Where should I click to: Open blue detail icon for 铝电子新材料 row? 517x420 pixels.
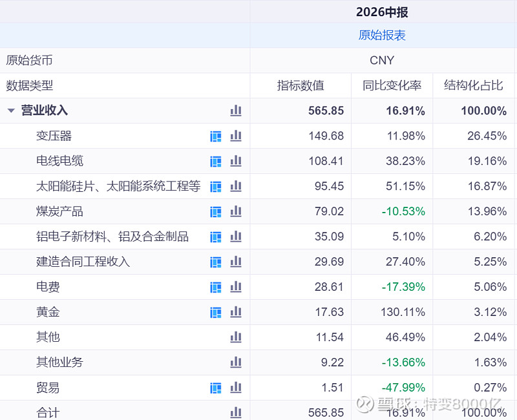click(216, 237)
